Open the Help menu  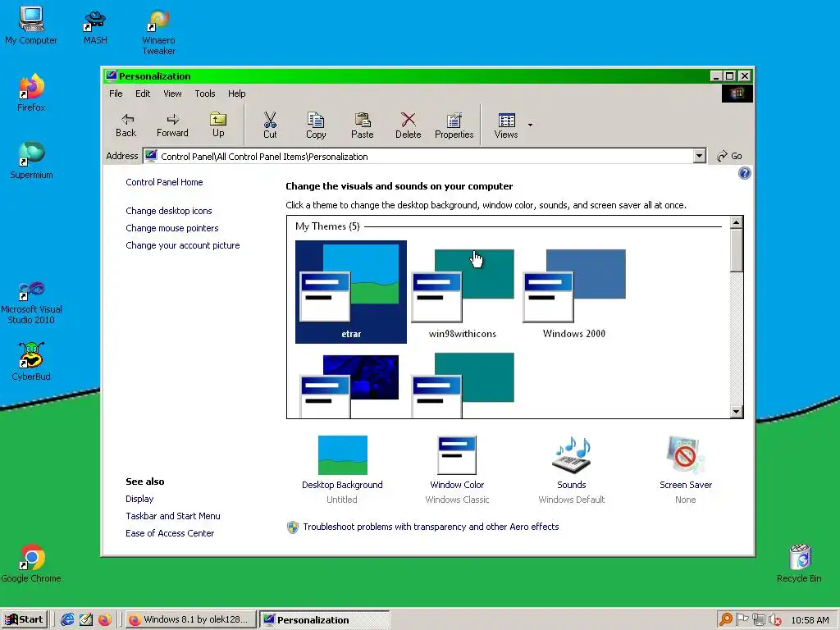pos(236,94)
